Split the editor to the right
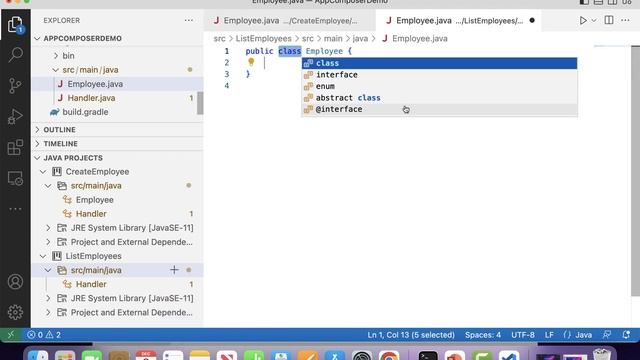 click(609, 20)
